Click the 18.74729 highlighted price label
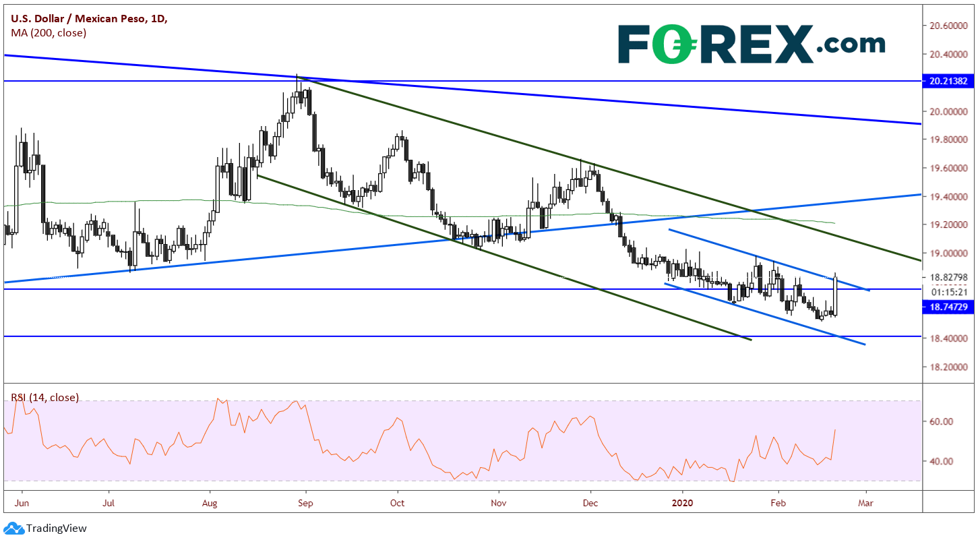Viewport: 980px width, 544px height. 947,306
